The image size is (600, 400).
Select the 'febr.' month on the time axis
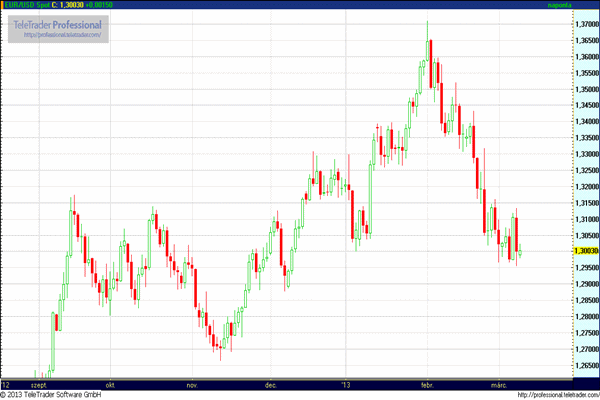click(x=427, y=384)
